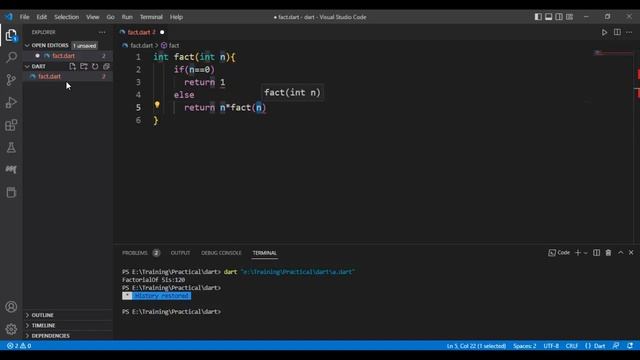Toggle bottom panel layout icon
Viewport: 640px width, 360px height.
[x=549, y=17]
